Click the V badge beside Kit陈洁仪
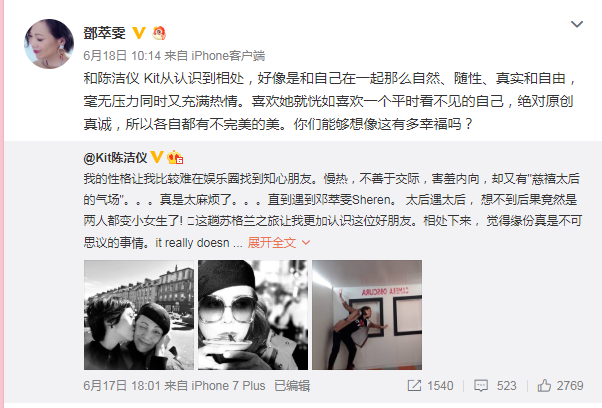This screenshot has width=602, height=408. click(157, 157)
